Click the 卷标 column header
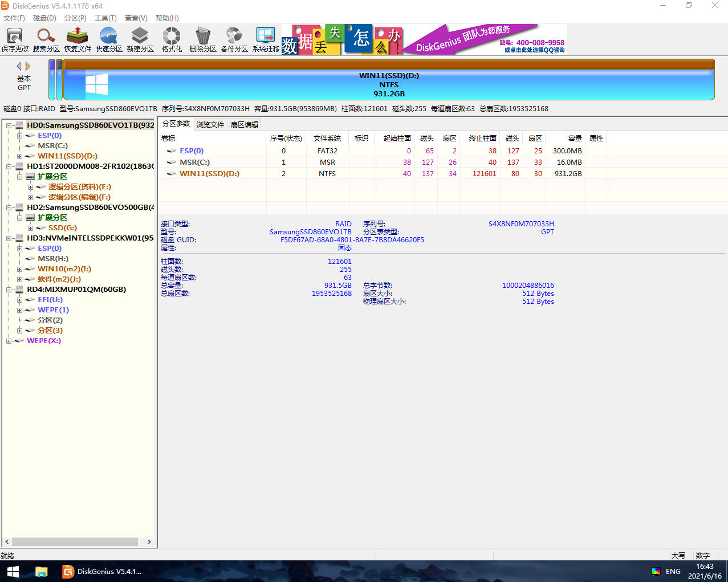The width and height of the screenshot is (728, 582). coord(213,138)
